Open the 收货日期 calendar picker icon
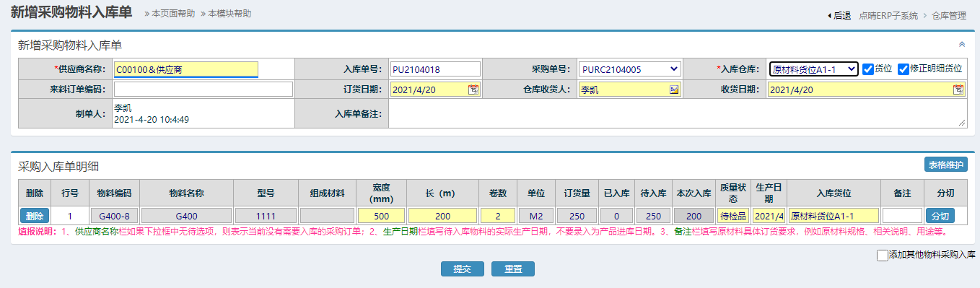The width and height of the screenshot is (980, 288). pyautogui.click(x=958, y=90)
